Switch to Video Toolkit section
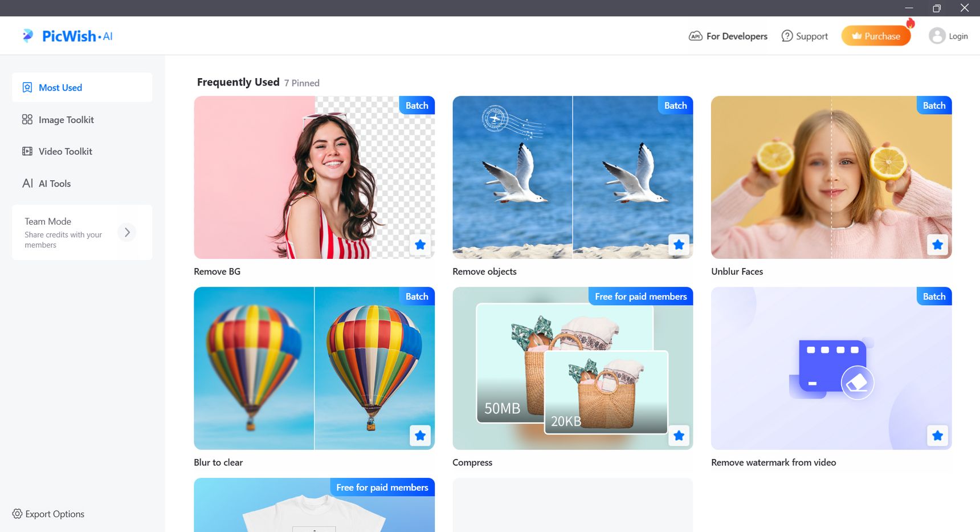Image resolution: width=980 pixels, height=532 pixels. tap(82, 151)
